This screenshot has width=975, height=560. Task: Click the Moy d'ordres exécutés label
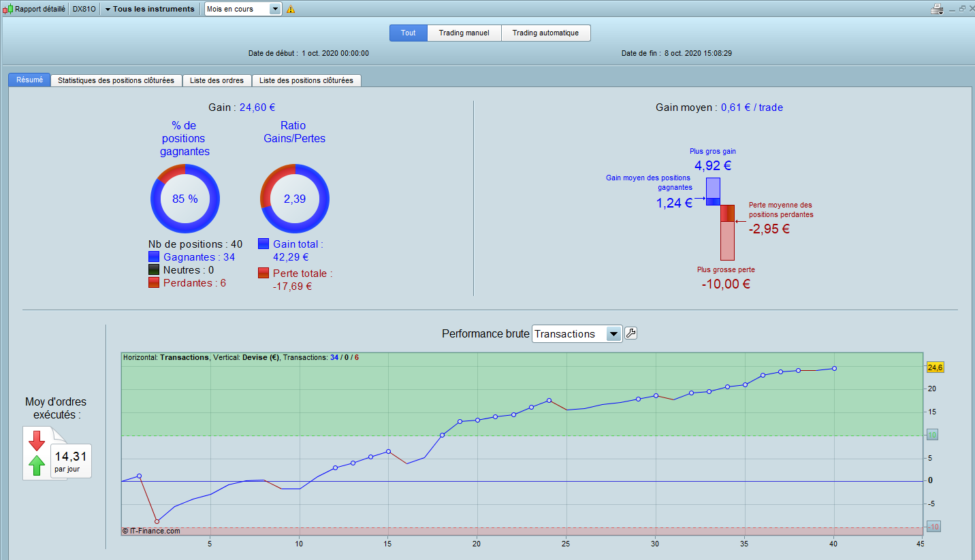click(56, 408)
